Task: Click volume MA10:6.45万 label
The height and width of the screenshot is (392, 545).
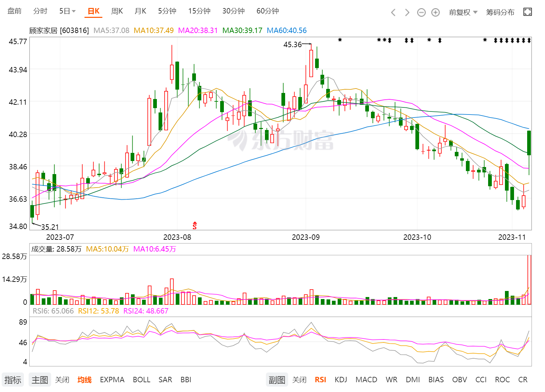Action: tap(155, 249)
